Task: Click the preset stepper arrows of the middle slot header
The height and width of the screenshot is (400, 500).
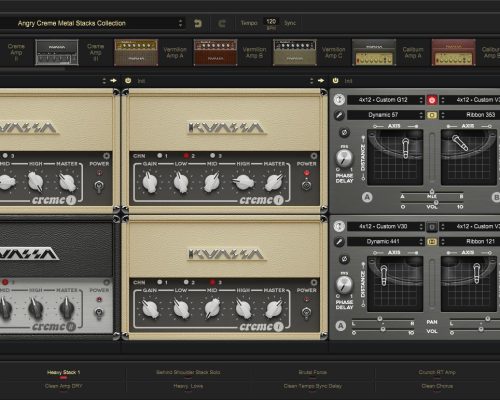Action: tap(312, 81)
